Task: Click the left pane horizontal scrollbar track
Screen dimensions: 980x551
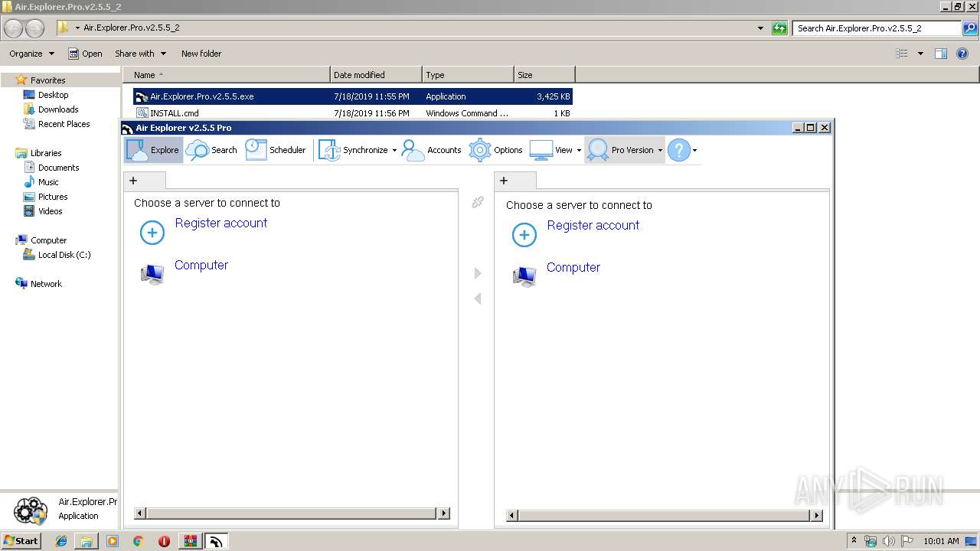Action: [292, 514]
